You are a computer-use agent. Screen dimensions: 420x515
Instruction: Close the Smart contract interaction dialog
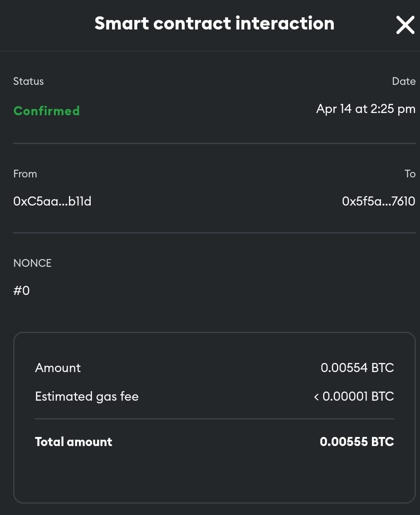(x=405, y=25)
